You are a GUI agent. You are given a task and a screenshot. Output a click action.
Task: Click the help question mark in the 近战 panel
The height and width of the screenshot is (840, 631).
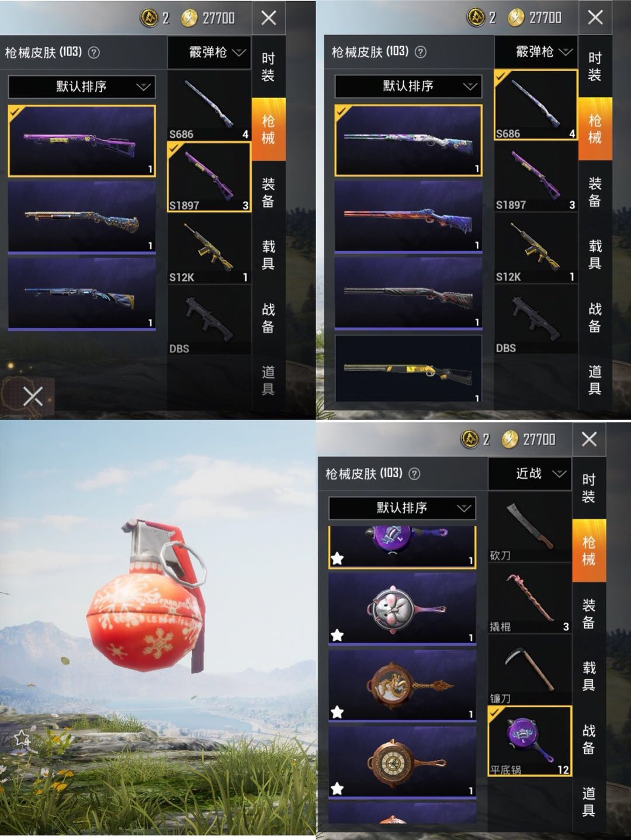click(414, 474)
